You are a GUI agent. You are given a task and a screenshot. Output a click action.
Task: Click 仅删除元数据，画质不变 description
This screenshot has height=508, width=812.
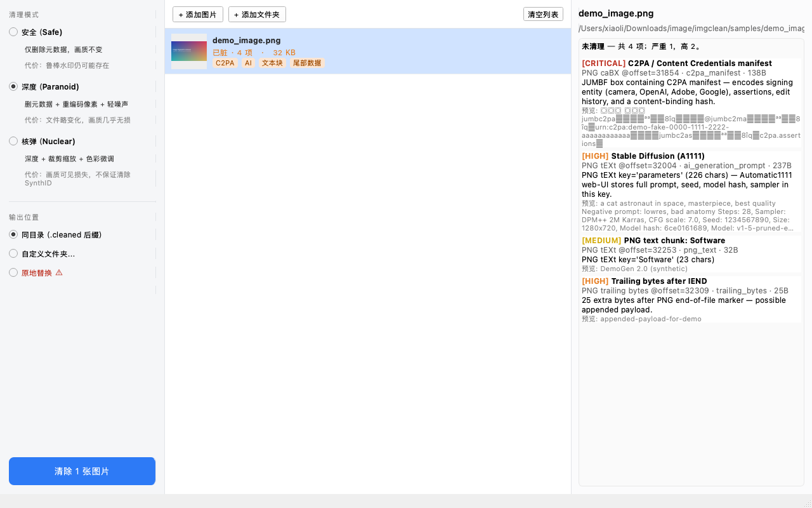pyautogui.click(x=63, y=50)
